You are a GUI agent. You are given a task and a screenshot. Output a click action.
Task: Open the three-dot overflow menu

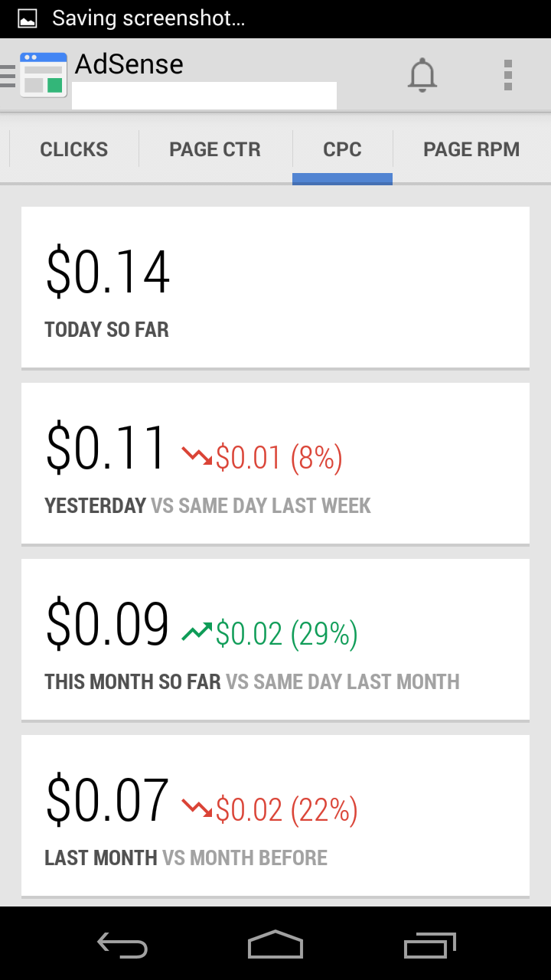[x=508, y=75]
